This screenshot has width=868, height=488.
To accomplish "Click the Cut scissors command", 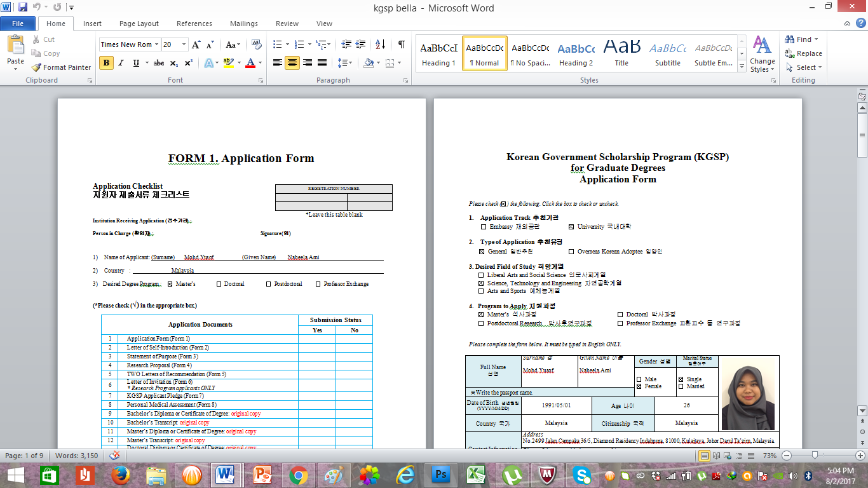I will 43,39.
